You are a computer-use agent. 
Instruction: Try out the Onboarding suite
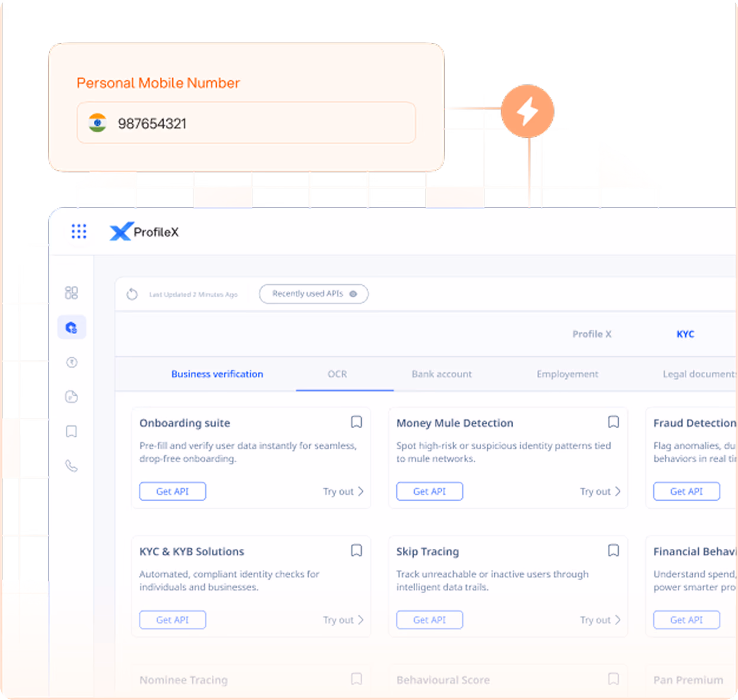click(x=344, y=491)
